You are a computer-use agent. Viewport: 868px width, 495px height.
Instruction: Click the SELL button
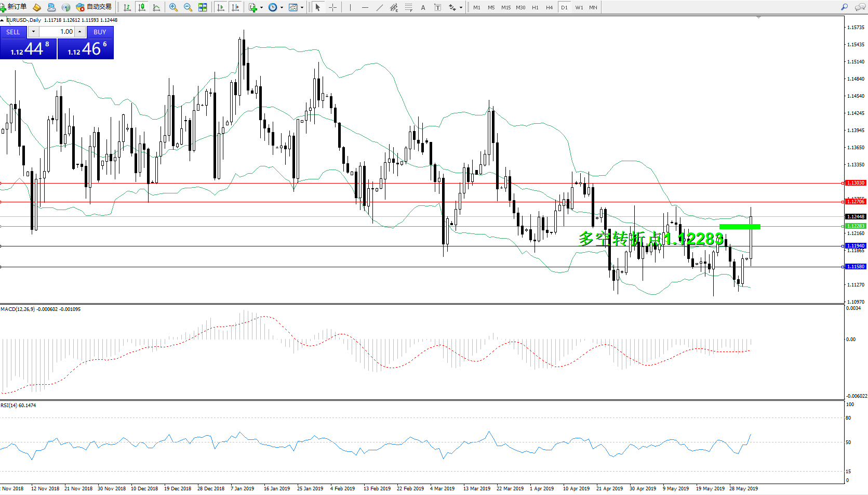[13, 32]
